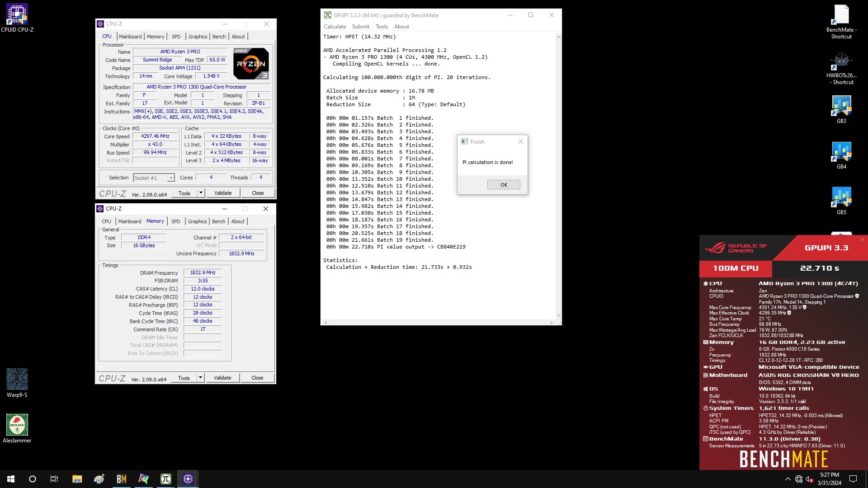The width and height of the screenshot is (868, 488).
Task: Open the GB5 desktop icon
Action: tap(841, 201)
